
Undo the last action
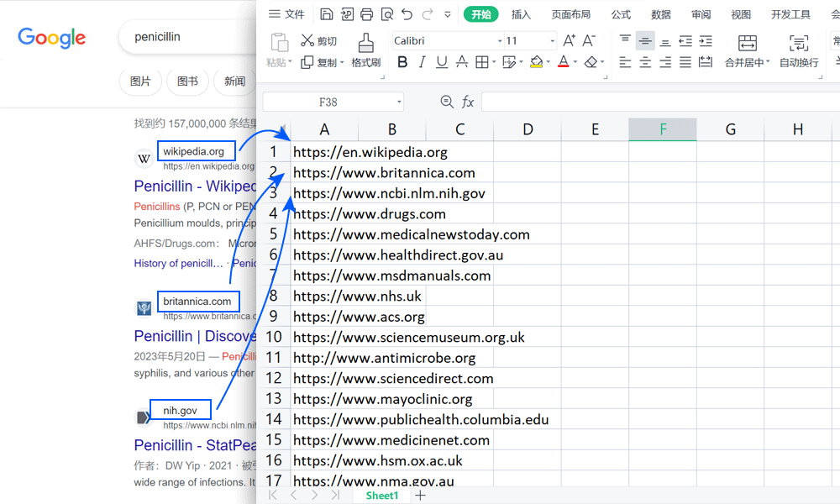[x=407, y=14]
